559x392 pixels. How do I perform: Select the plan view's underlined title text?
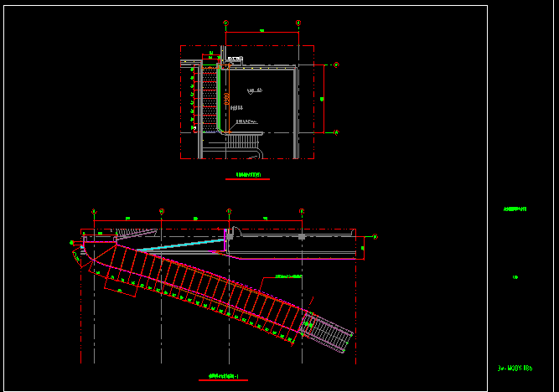click(x=248, y=176)
